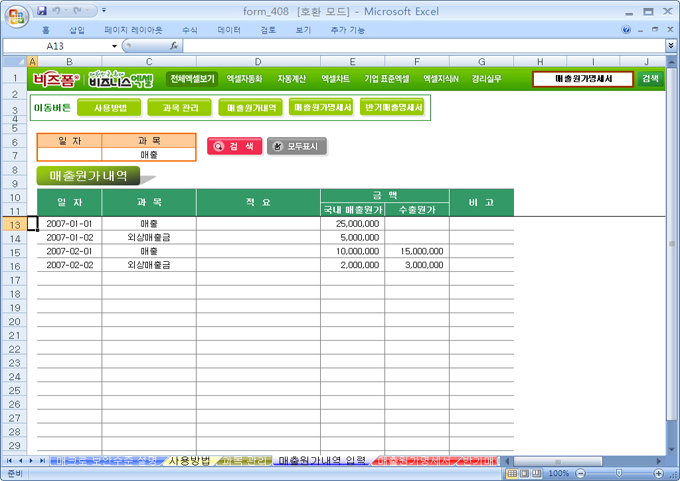
Task: Expand the formula bar
Action: pos(670,46)
